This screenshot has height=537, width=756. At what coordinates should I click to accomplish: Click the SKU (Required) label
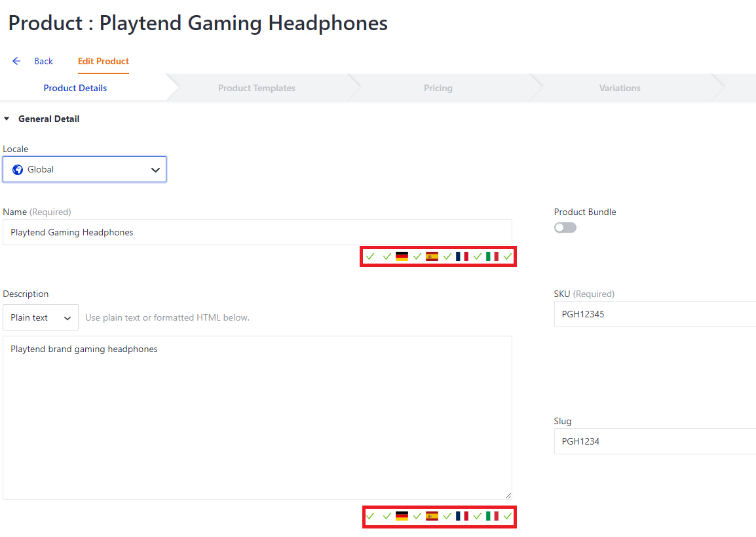(584, 294)
